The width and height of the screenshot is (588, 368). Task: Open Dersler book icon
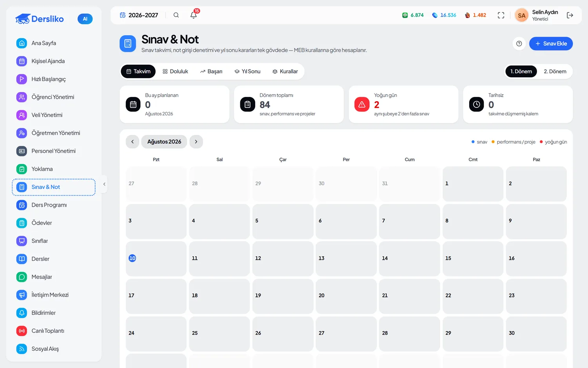point(22,259)
